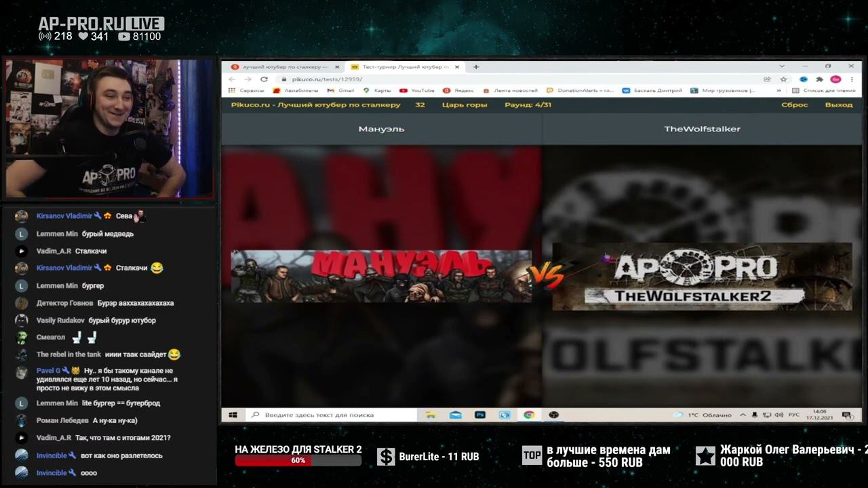868x488 pixels.
Task: Open the DonationAlerts bookmark
Action: [580, 90]
